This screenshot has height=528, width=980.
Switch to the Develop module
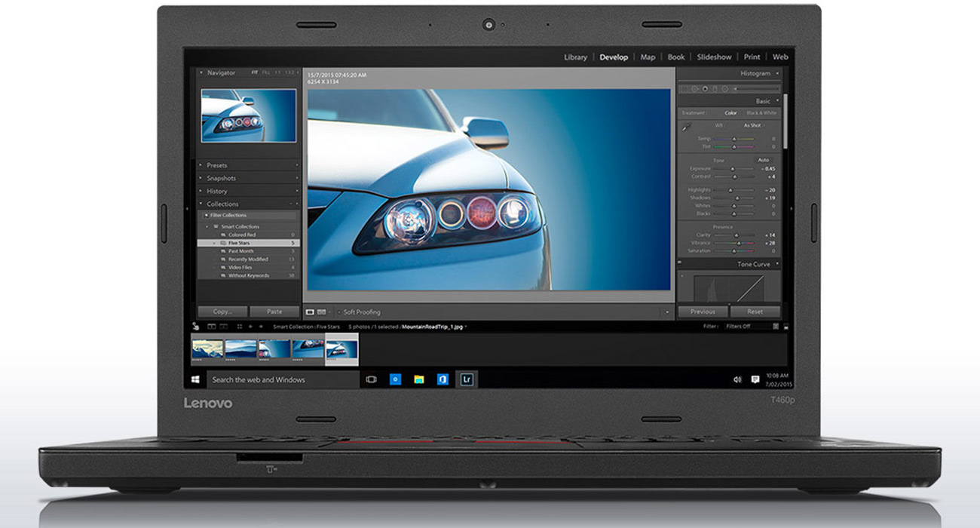[614, 57]
